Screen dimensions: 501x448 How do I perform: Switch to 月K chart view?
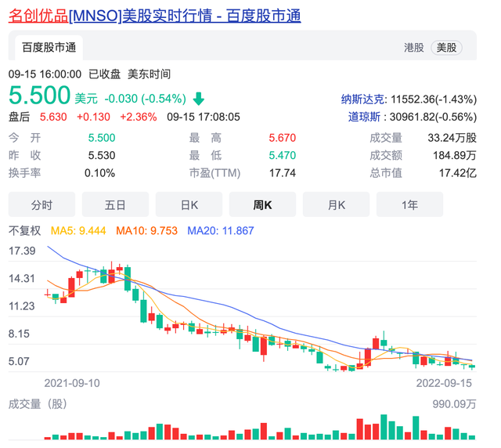336,204
